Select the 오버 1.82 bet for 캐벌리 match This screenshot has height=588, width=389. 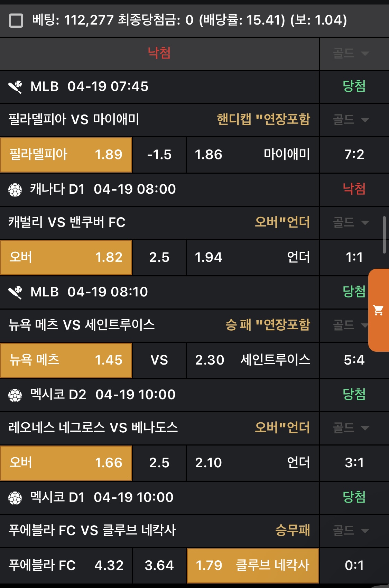(66, 257)
